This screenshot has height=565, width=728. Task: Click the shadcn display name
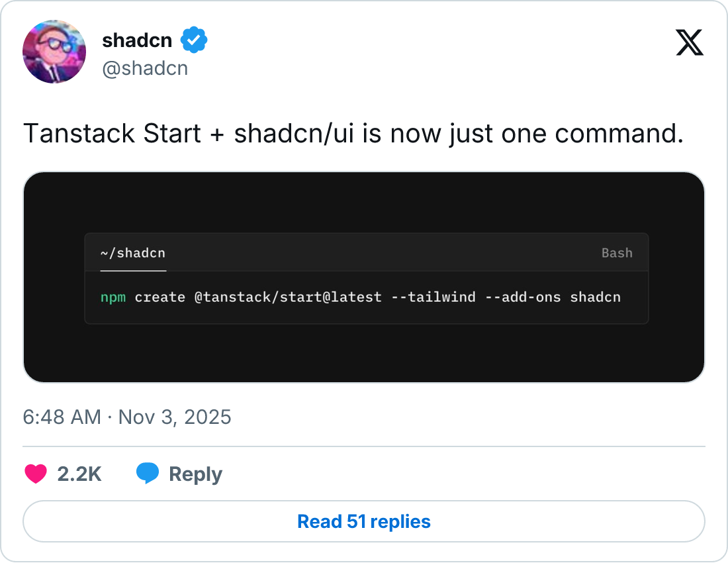[x=137, y=40]
